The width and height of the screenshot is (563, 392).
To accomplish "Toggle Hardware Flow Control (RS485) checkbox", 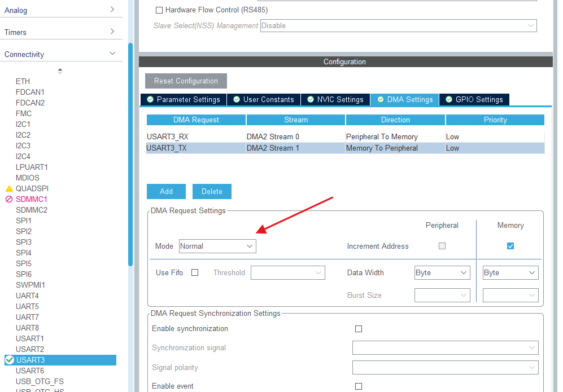I will coord(159,10).
